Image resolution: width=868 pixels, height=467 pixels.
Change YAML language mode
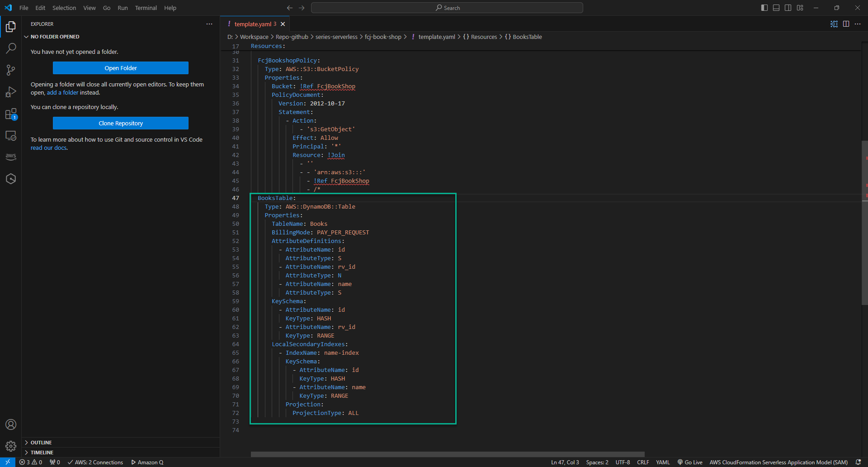click(663, 462)
